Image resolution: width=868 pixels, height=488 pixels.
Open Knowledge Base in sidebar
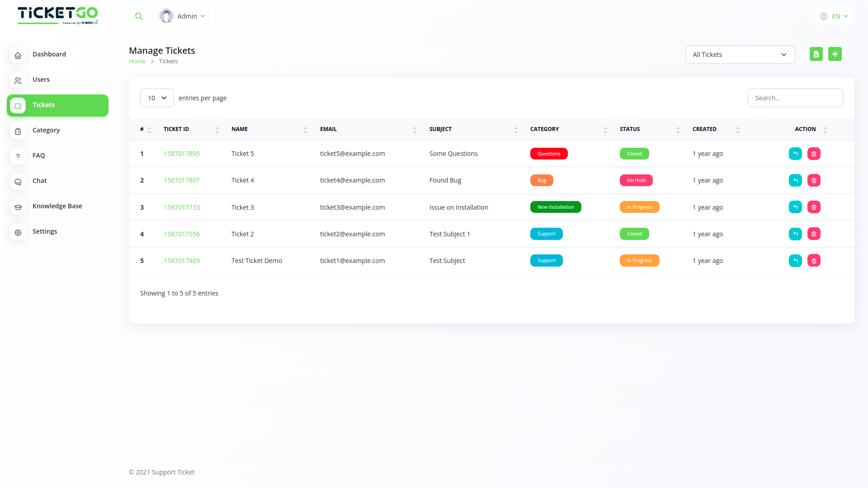click(x=57, y=206)
